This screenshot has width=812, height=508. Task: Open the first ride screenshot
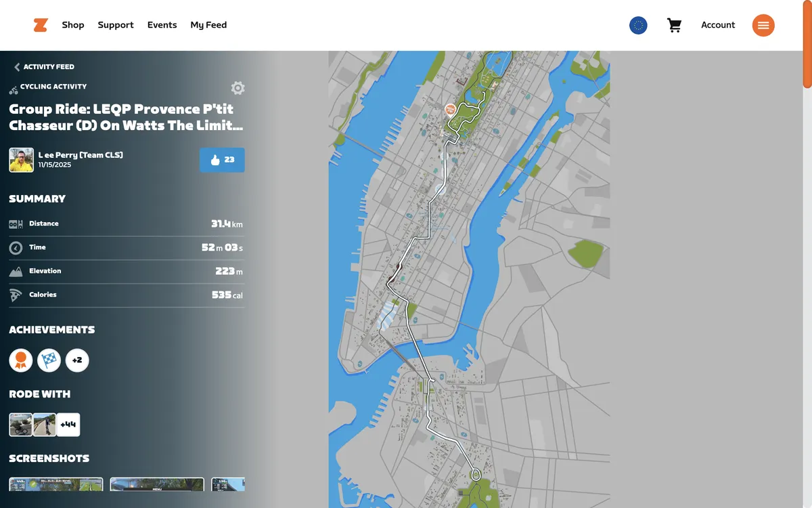pyautogui.click(x=56, y=484)
